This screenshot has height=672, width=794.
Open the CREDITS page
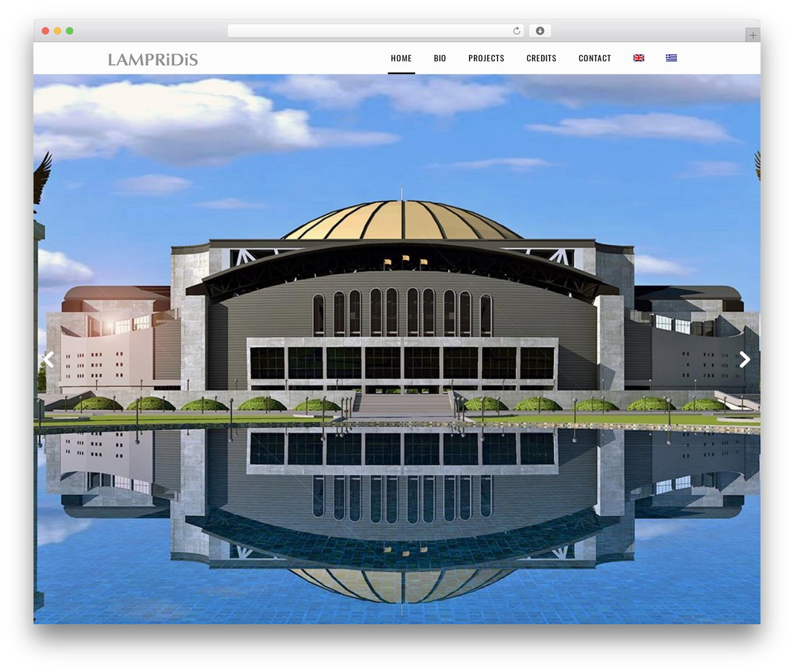click(x=542, y=58)
